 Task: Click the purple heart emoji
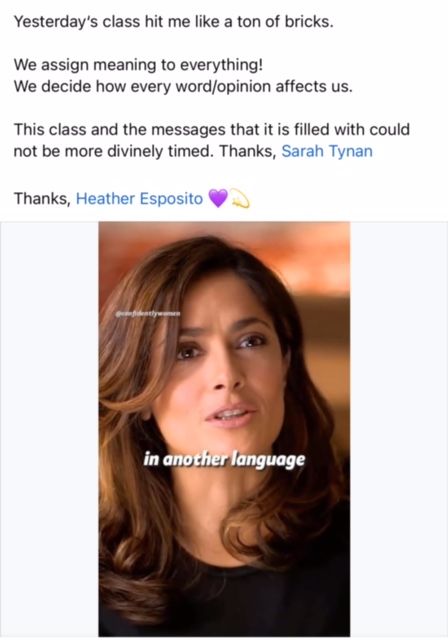click(218, 198)
